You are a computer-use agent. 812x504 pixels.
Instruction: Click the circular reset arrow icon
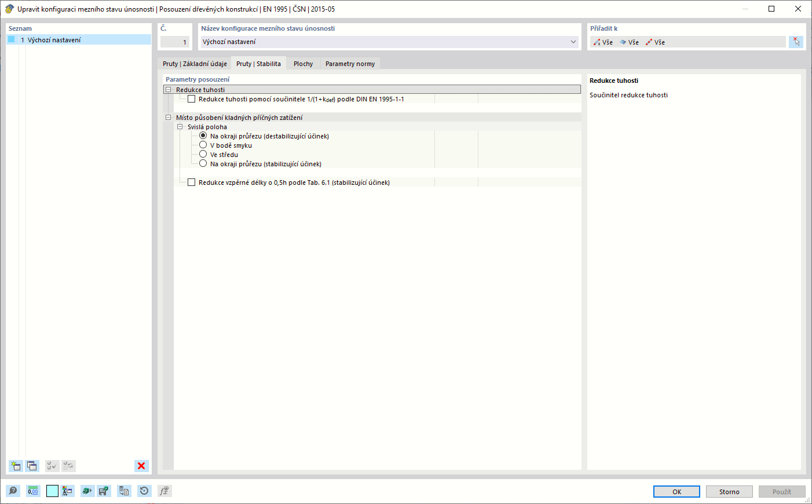(144, 491)
